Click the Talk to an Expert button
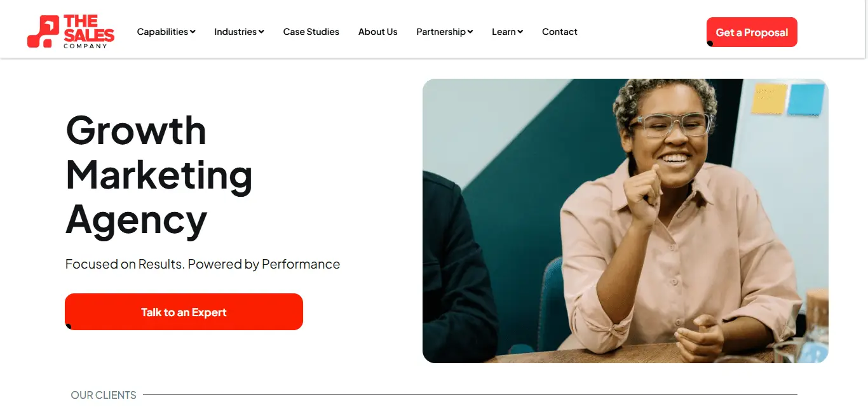The image size is (868, 407). (x=184, y=312)
